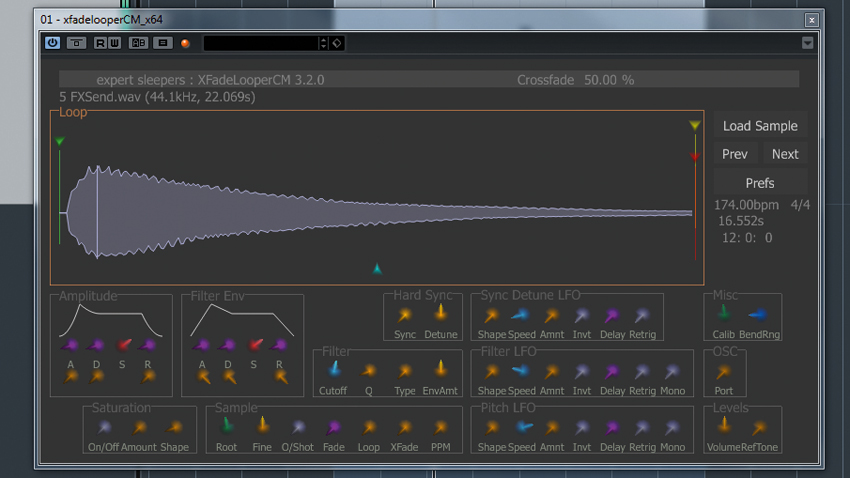Click the Sample Fade knob
The height and width of the screenshot is (478, 850).
click(x=333, y=428)
